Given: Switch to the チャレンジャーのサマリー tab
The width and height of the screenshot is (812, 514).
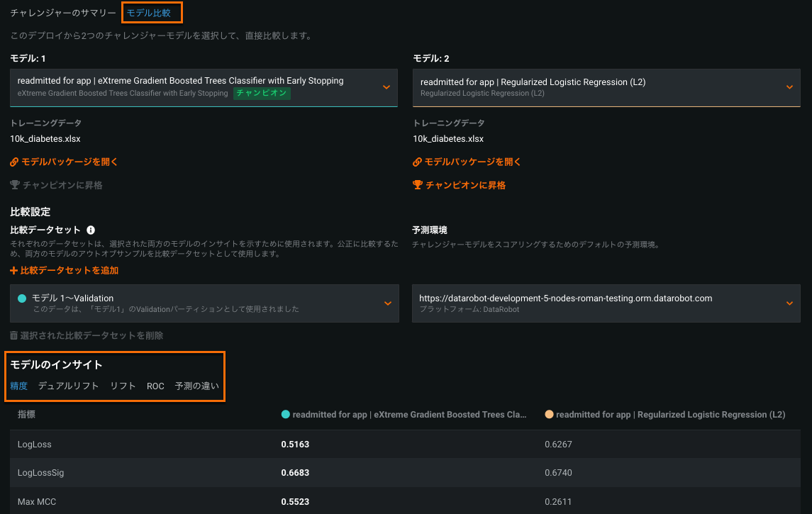Looking at the screenshot, I should pyautogui.click(x=63, y=13).
